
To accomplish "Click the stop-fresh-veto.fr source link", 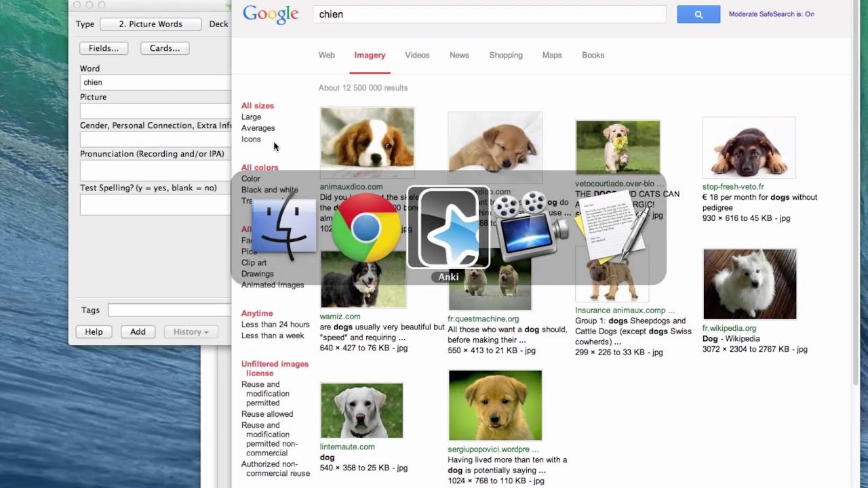I will (x=733, y=187).
